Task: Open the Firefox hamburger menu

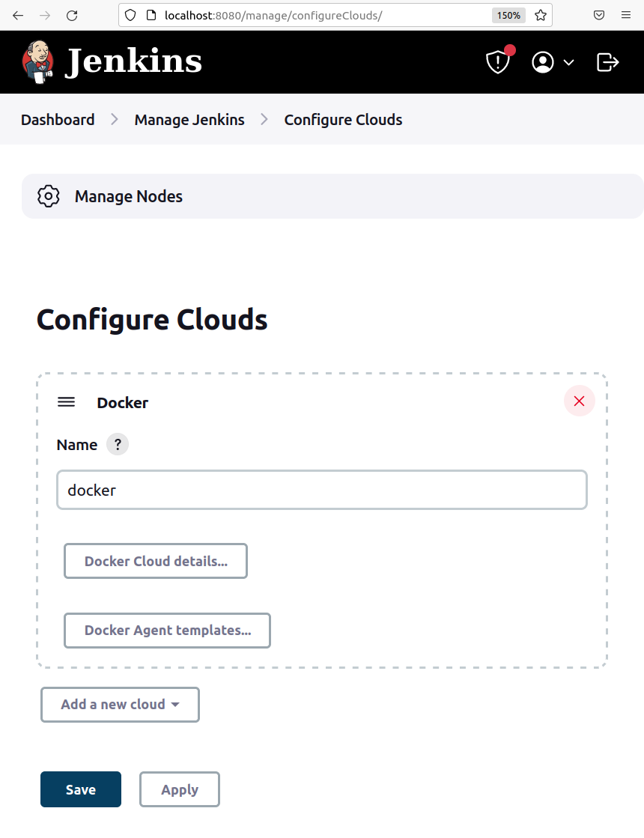Action: pos(626,15)
